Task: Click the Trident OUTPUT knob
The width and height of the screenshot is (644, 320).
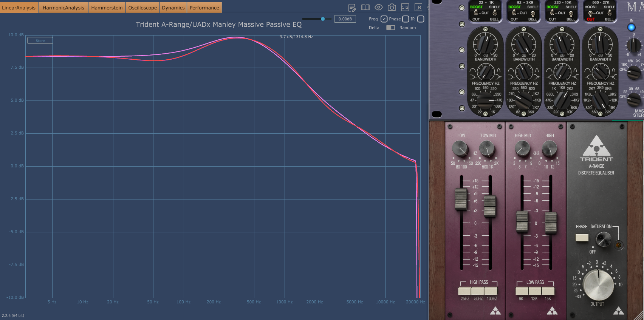Action: (x=598, y=285)
